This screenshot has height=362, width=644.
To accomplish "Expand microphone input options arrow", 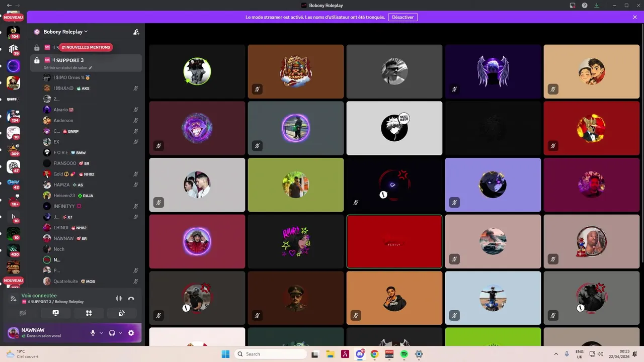I will point(101,333).
